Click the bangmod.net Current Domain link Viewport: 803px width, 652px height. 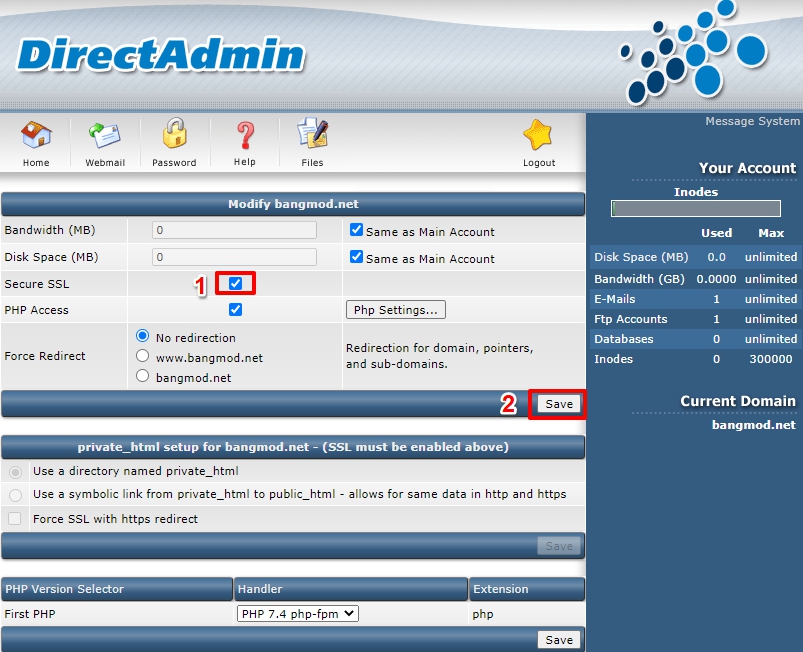(x=753, y=425)
